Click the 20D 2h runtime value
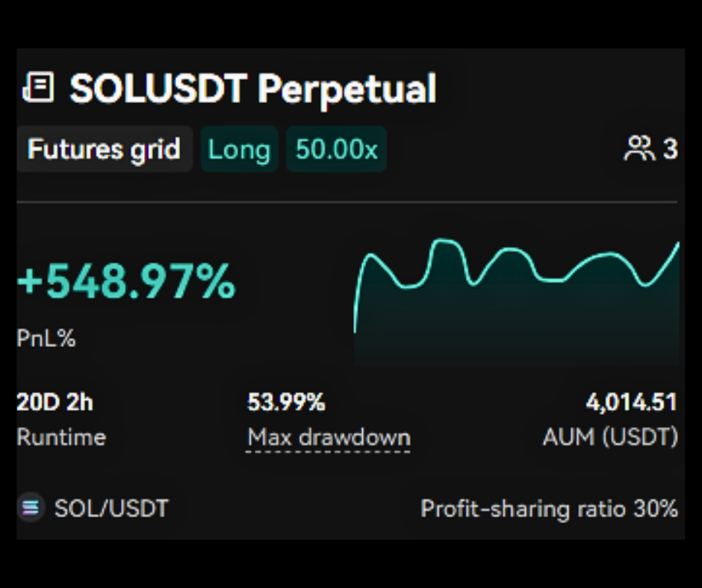702x588 pixels. tap(55, 403)
